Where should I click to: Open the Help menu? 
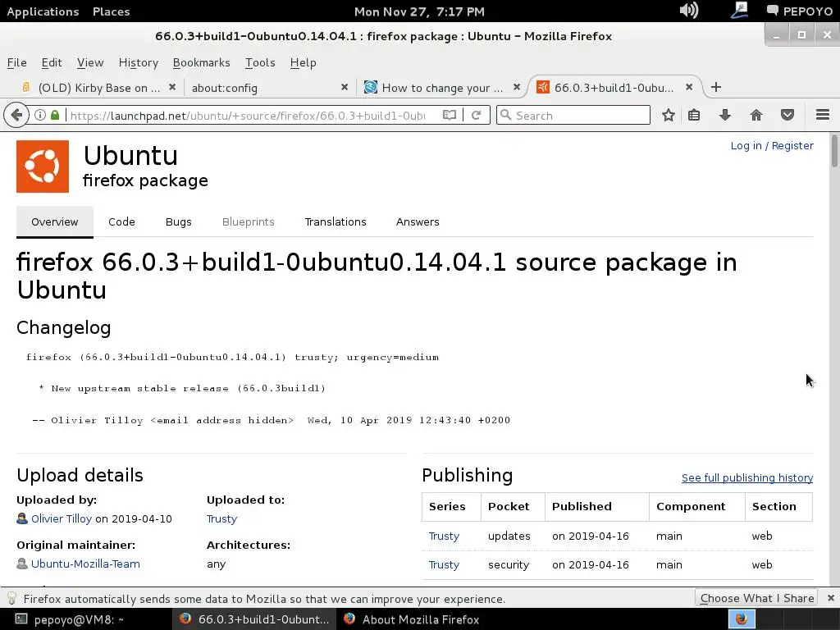(x=303, y=62)
